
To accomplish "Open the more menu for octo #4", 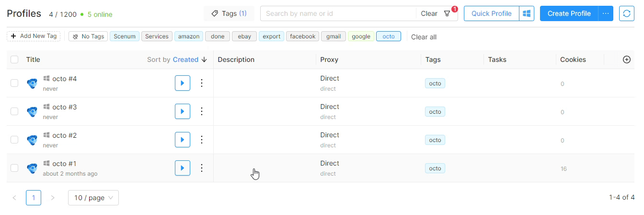I will [x=202, y=83].
